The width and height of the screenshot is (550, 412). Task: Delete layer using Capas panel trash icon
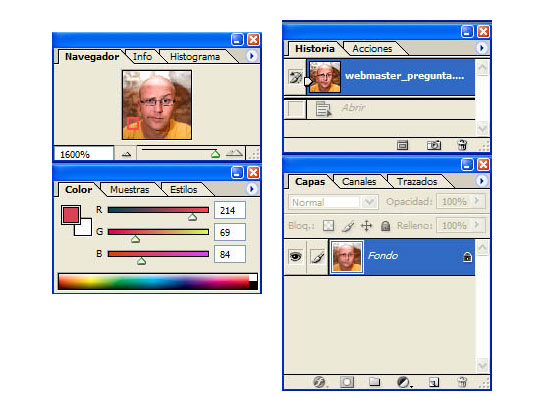pos(462,382)
